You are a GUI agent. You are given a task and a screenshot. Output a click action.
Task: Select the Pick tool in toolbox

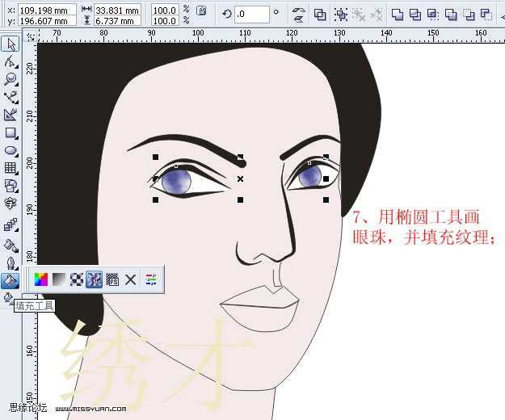click(x=11, y=44)
